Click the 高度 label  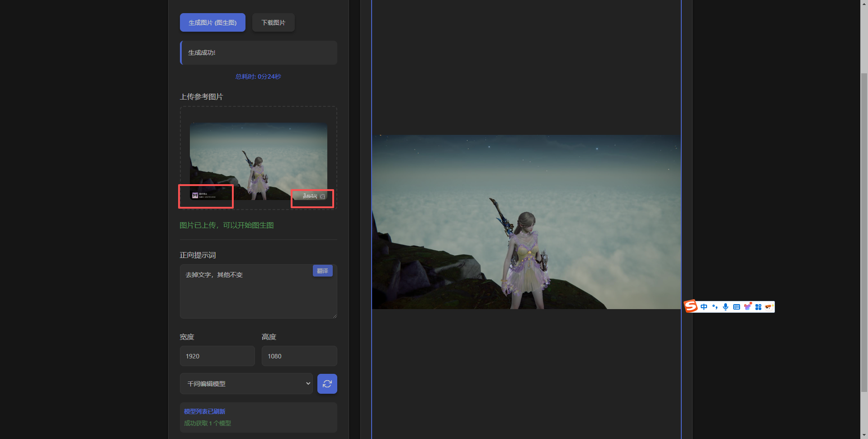coord(269,337)
